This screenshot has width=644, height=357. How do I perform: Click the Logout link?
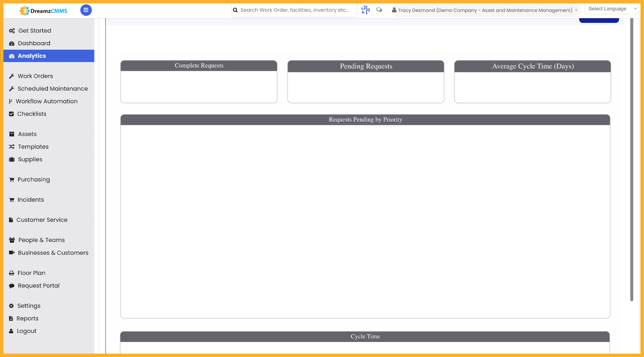[x=27, y=331]
